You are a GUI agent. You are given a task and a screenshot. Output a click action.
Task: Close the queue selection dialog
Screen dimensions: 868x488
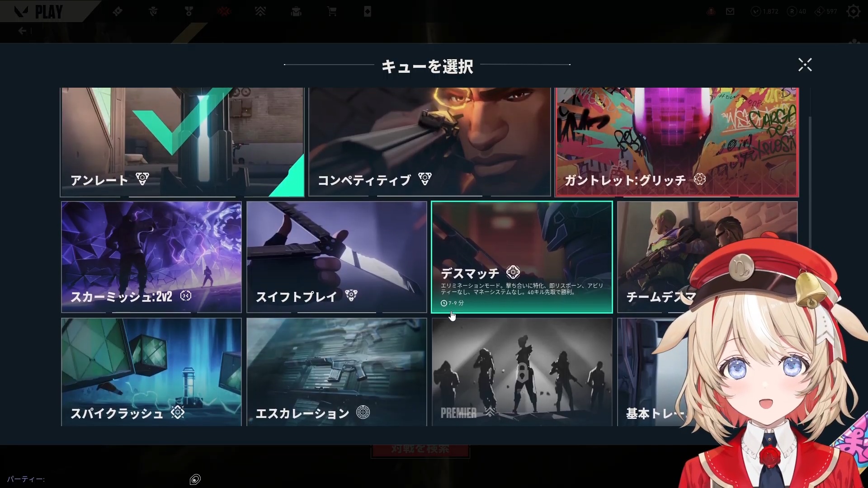coord(805,65)
